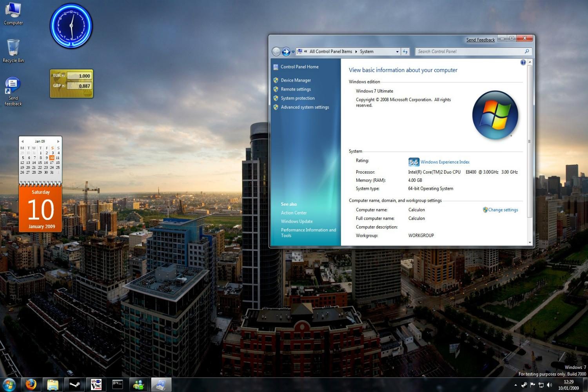The image size is (588, 392).
Task: Click scroll up arrow in System window
Action: (x=530, y=62)
